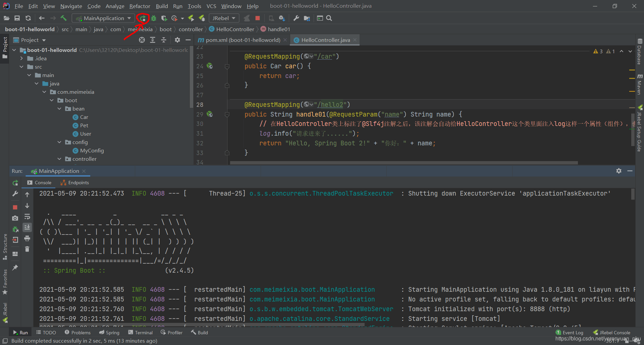Open the Refactor menu

(x=140, y=6)
